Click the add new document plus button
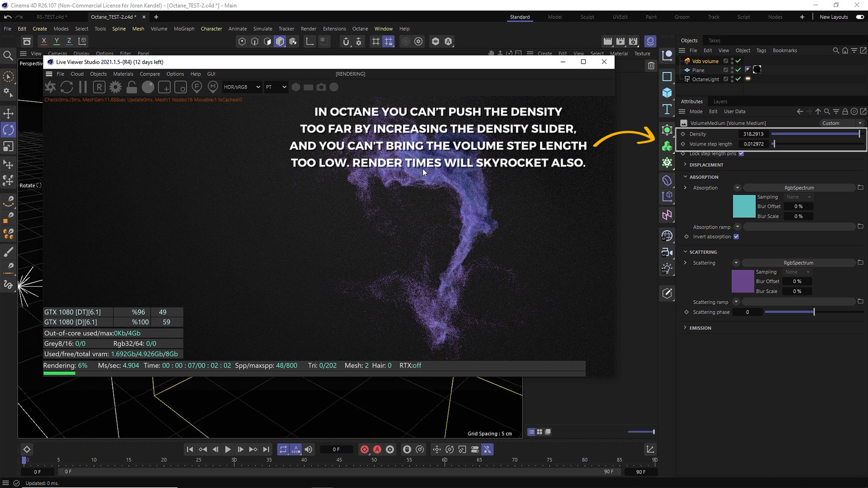868x488 pixels. (156, 17)
